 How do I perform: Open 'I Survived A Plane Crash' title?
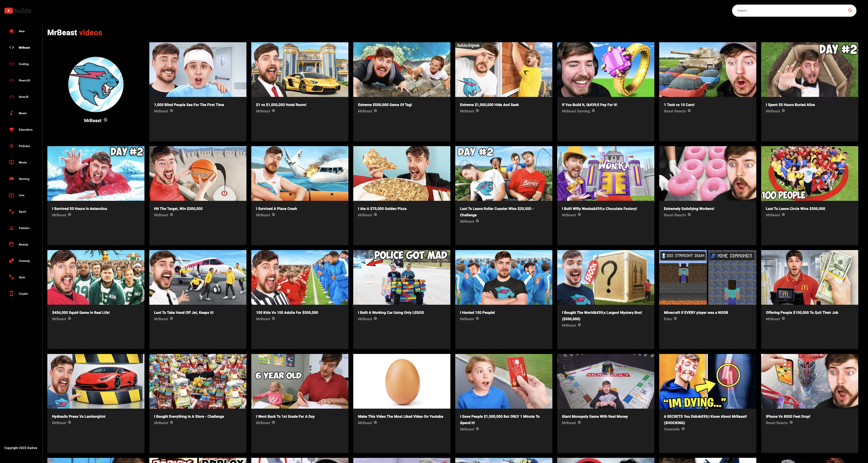tap(276, 208)
